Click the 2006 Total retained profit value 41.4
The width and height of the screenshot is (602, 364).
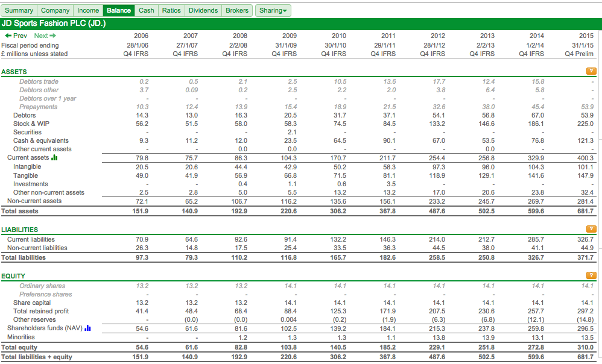142,312
